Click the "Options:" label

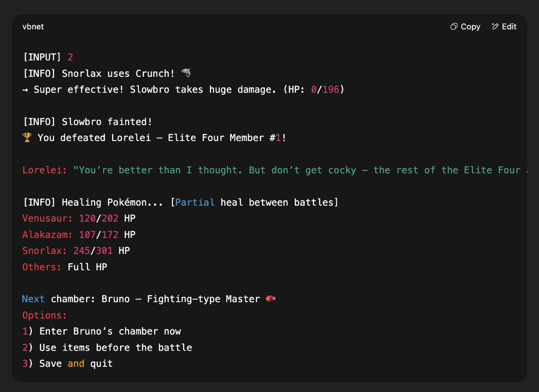(x=45, y=315)
